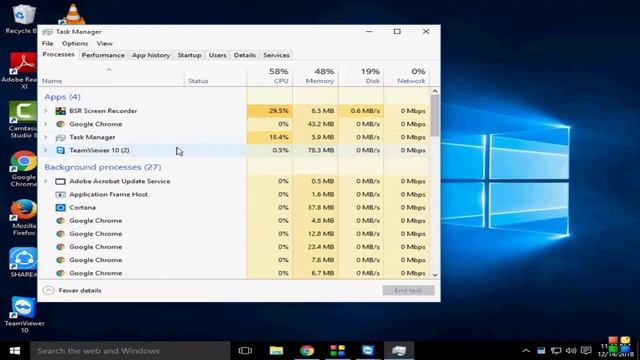Open network icon in system tray
This screenshot has height=360, width=640.
556,351
